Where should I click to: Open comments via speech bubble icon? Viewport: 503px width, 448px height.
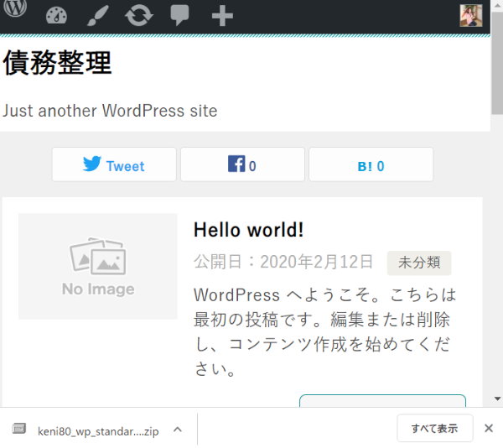coord(179,16)
